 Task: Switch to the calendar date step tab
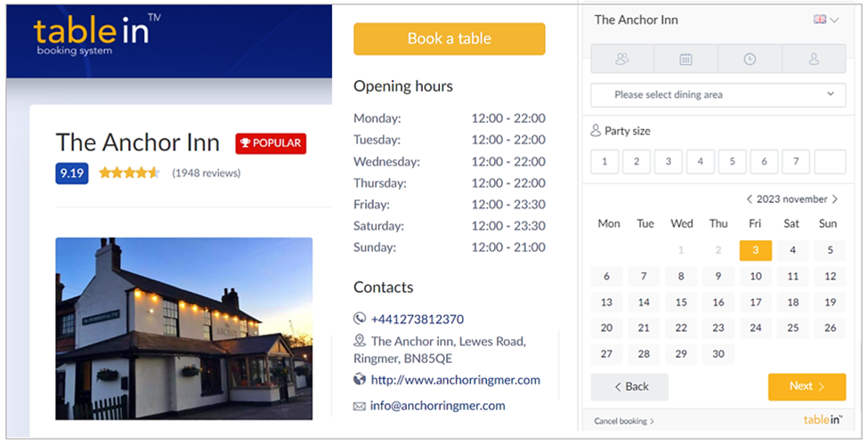pyautogui.click(x=685, y=59)
